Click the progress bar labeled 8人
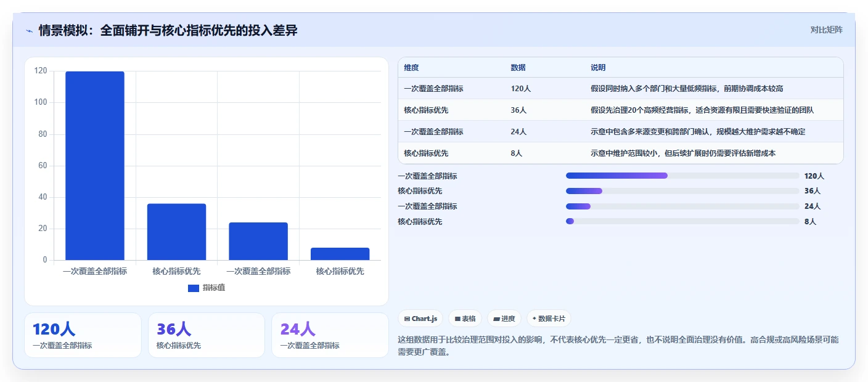Image resolution: width=868 pixels, height=382 pixels. click(682, 221)
